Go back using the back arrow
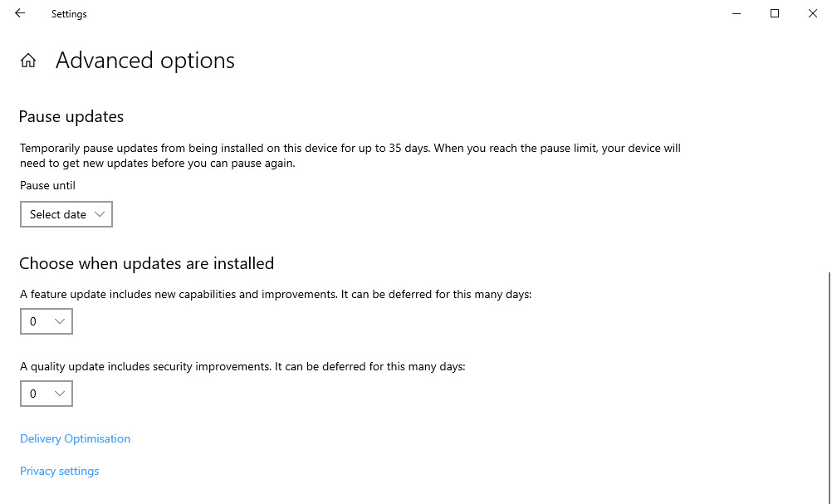This screenshot has height=504, width=832. click(x=20, y=13)
